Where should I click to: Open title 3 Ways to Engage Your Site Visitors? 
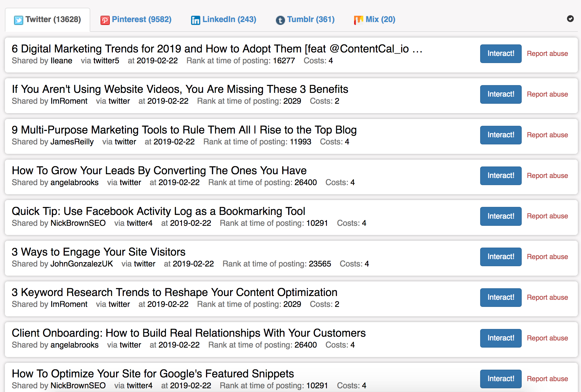tap(99, 252)
